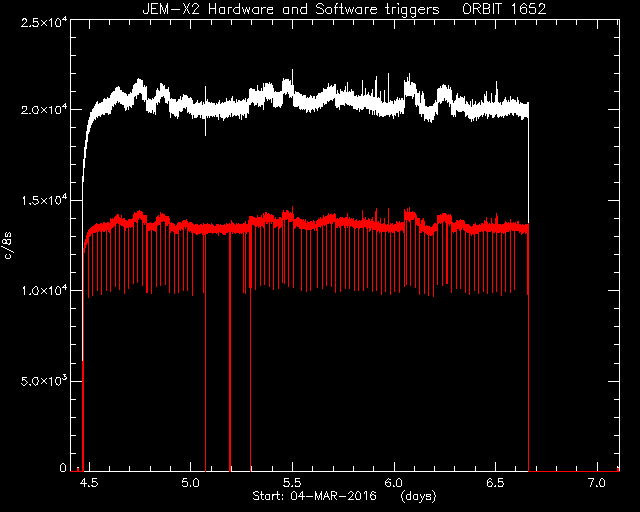The image size is (640, 512).
Task: Click the 6.5 x-axis tick label
Action: 496,483
